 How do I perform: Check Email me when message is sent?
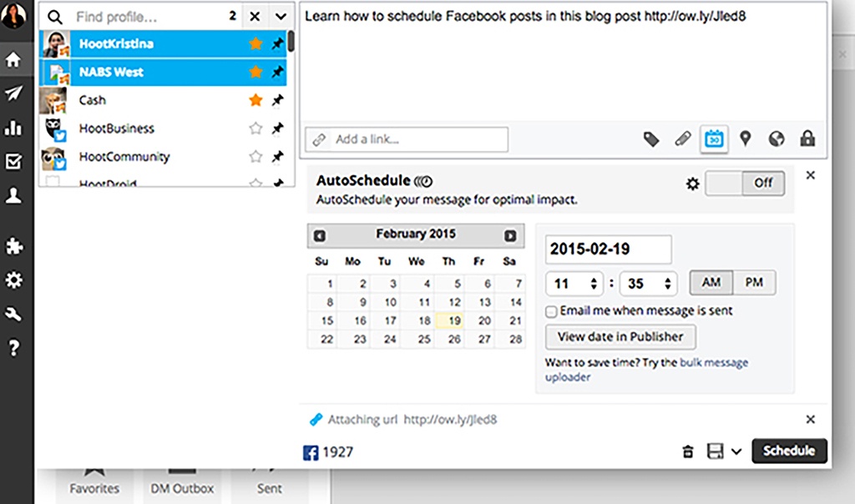551,312
